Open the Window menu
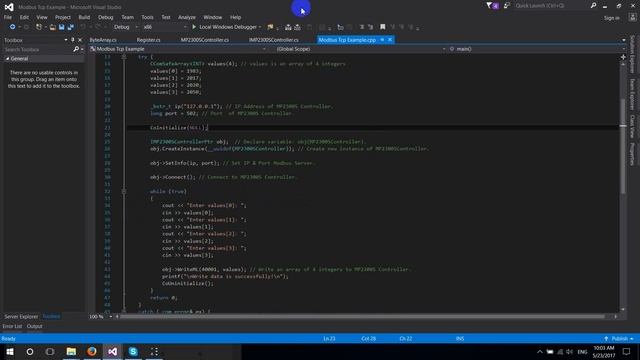This screenshot has width=640, height=360. 213,17
